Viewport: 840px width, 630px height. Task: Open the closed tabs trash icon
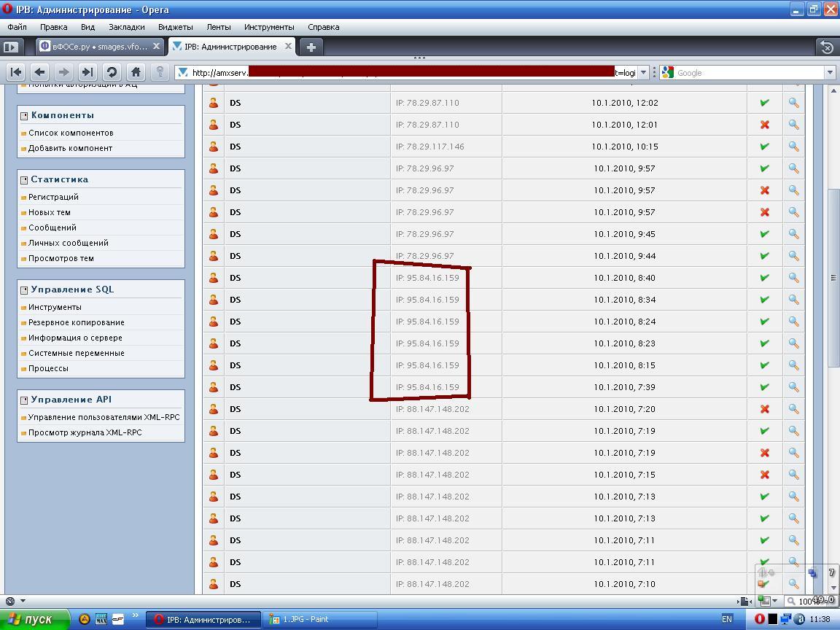[826, 47]
